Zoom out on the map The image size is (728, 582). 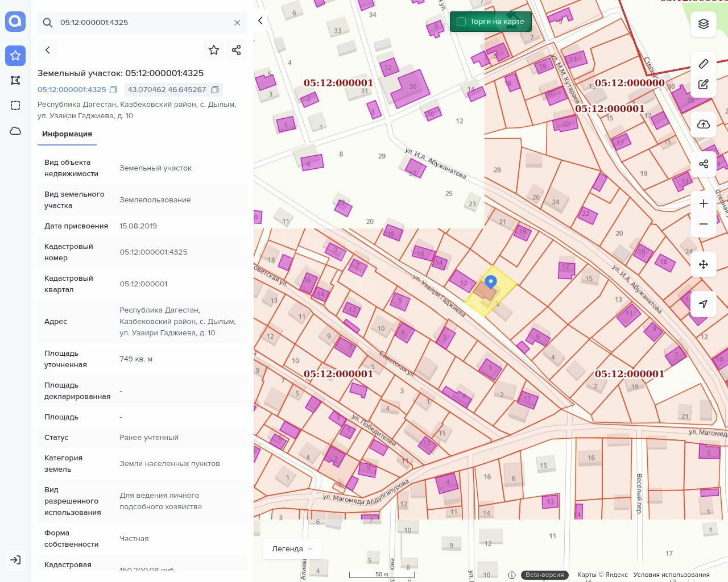704,225
